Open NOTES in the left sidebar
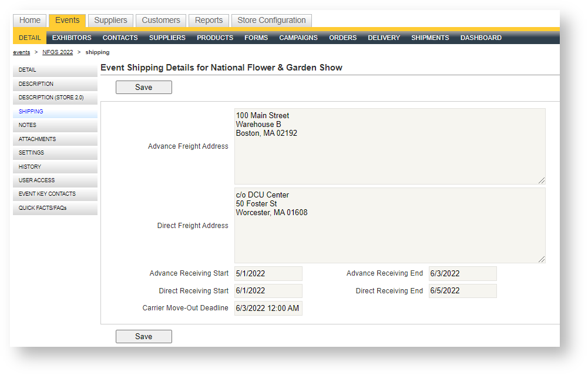The height and width of the screenshot is (375, 588). 55,125
